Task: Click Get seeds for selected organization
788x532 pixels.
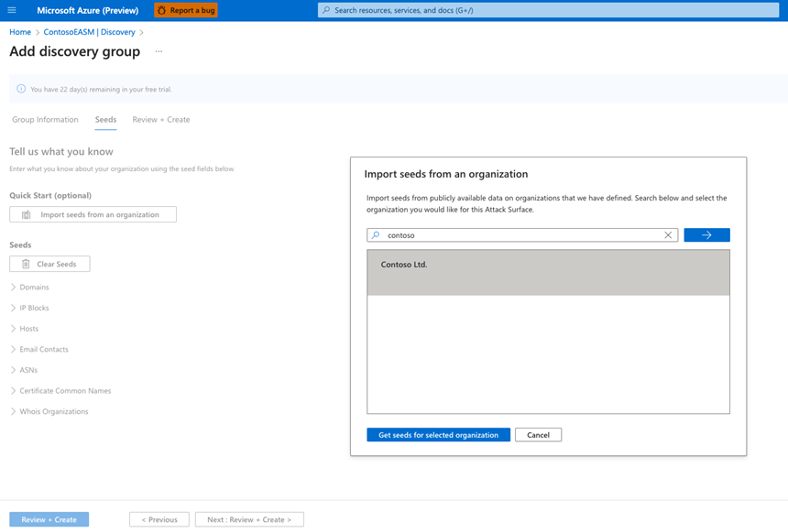Action: pyautogui.click(x=438, y=434)
